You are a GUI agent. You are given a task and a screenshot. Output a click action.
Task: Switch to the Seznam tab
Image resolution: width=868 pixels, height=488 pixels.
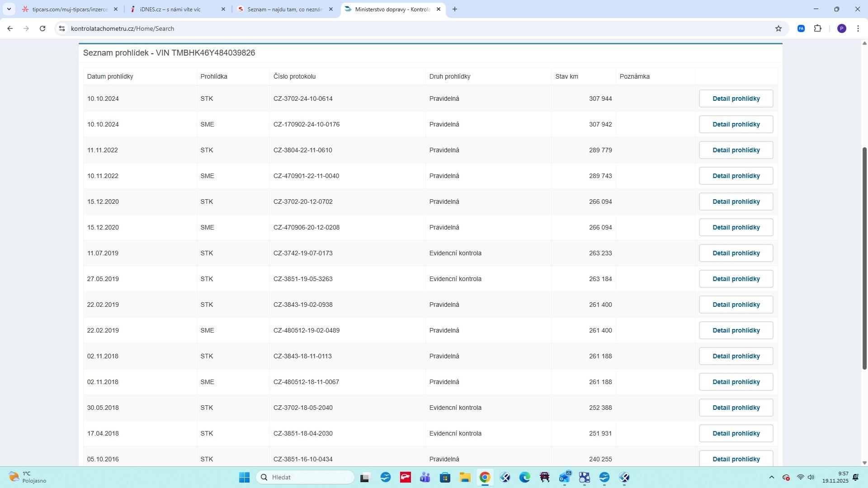coord(285,9)
